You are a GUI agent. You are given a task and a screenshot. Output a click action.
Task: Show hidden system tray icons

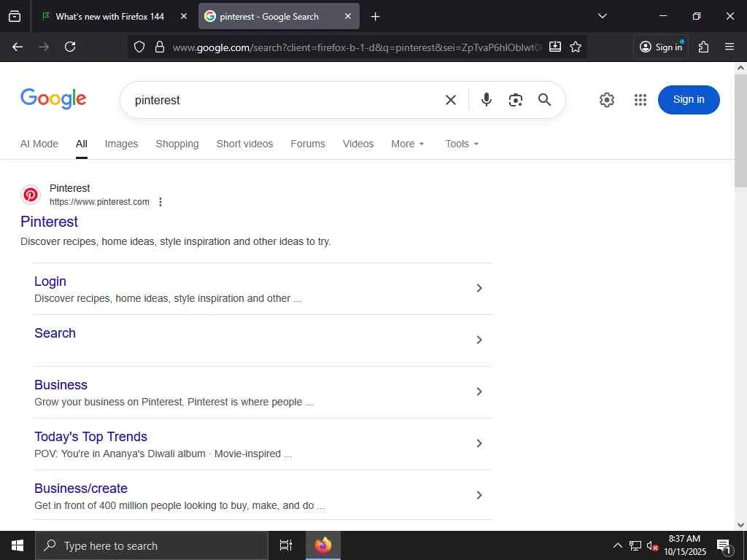click(617, 545)
